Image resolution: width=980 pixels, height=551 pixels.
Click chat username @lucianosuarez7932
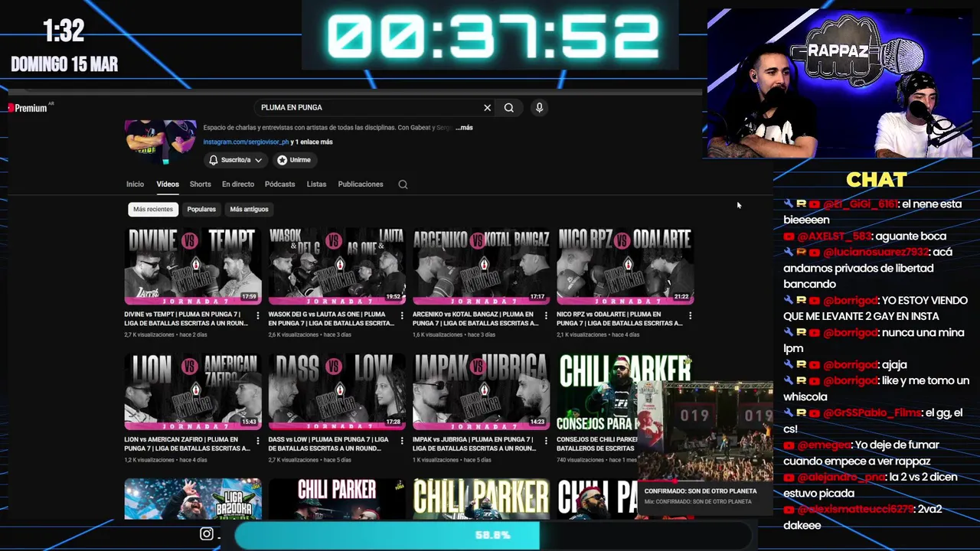tap(876, 252)
